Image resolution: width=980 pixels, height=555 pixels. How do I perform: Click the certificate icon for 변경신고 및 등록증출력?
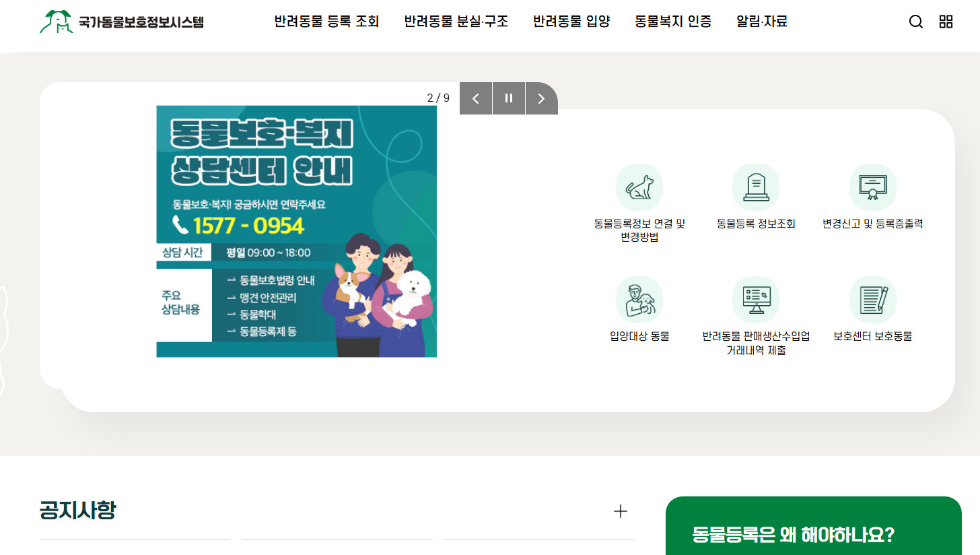(873, 187)
